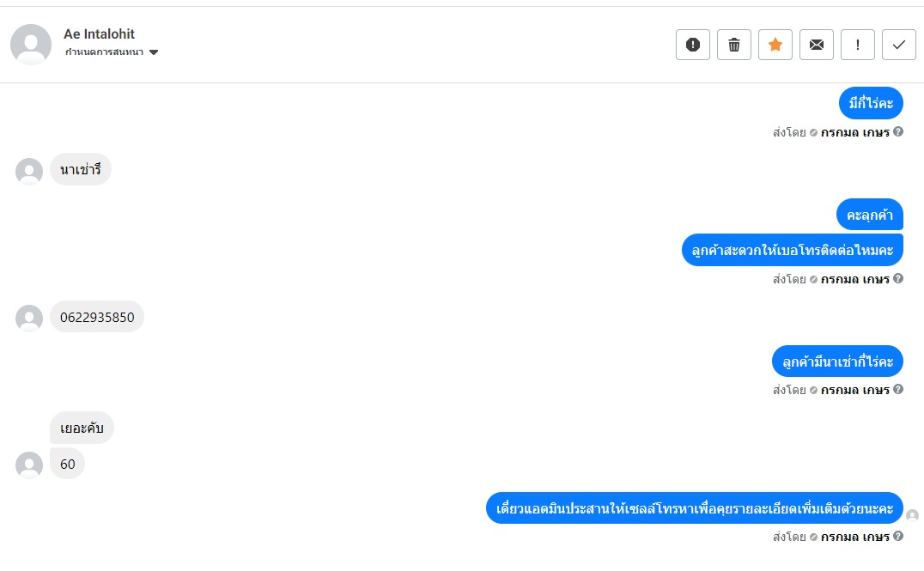Click help icon under phone-request message
924x571 pixels.
tap(898, 278)
